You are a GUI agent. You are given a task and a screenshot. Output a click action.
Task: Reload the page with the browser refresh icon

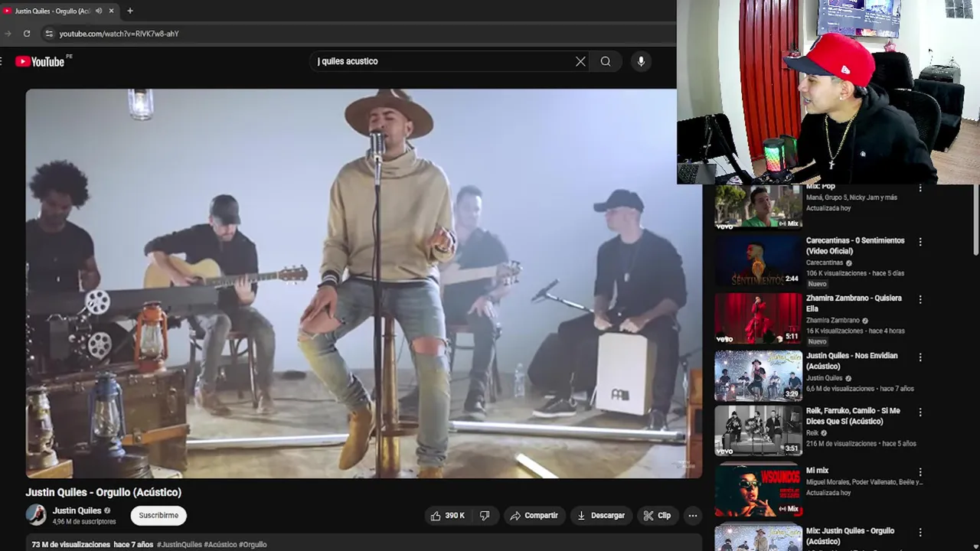(x=27, y=34)
